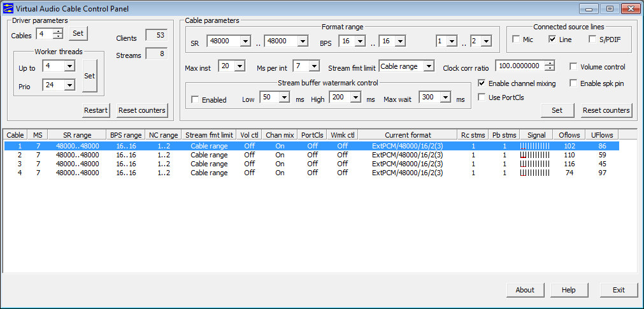This screenshot has width=644, height=309.
Task: Tick the Mic source line checkbox
Action: tap(516, 40)
